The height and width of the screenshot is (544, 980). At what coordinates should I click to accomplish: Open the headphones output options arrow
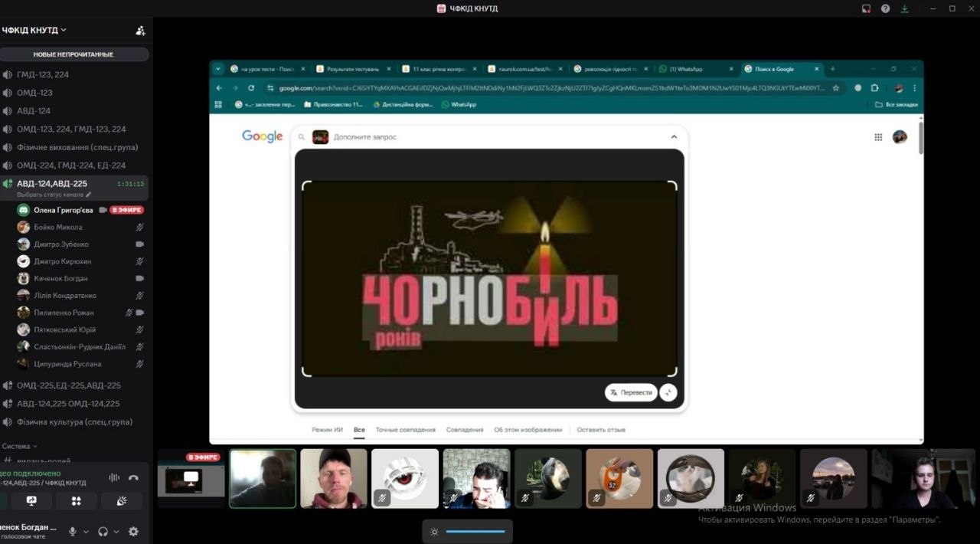pyautogui.click(x=116, y=532)
